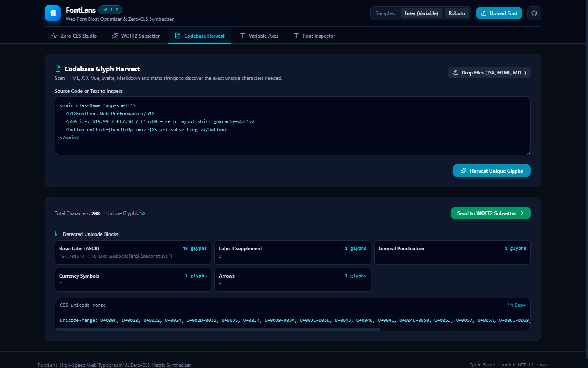588x368 pixels.
Task: Click Harvest Unique Glyphs button
Action: click(x=492, y=171)
